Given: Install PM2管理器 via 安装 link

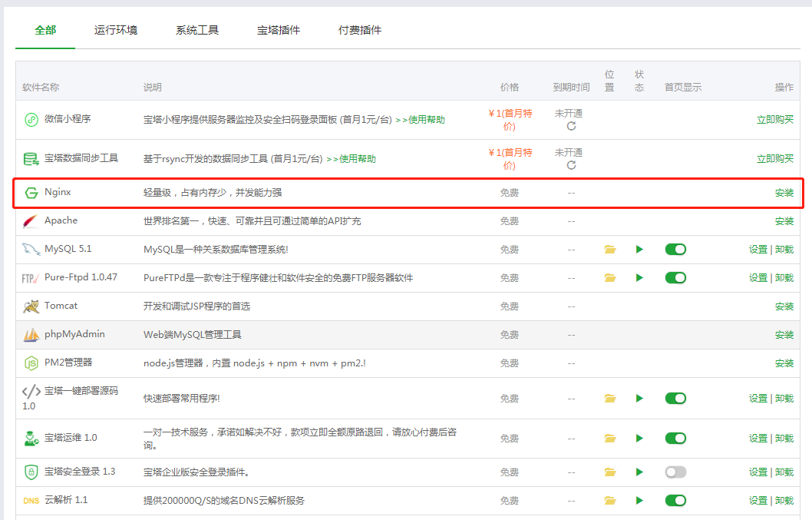Looking at the screenshot, I should pos(784,363).
